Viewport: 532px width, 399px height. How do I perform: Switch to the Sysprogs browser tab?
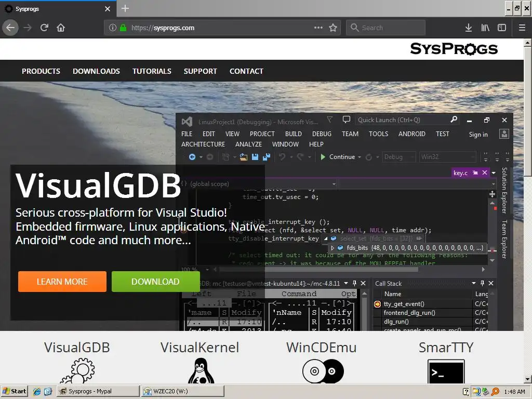pos(58,9)
